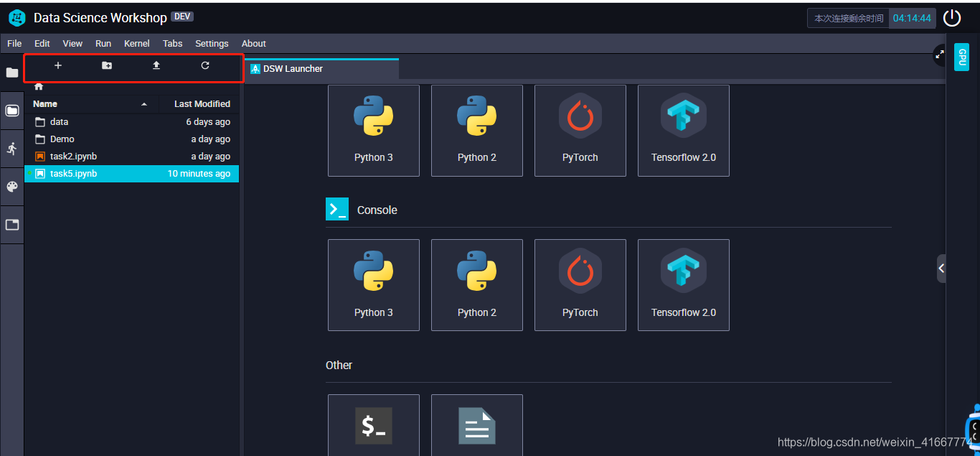
Task: Create a new text file from Other
Action: point(477,425)
